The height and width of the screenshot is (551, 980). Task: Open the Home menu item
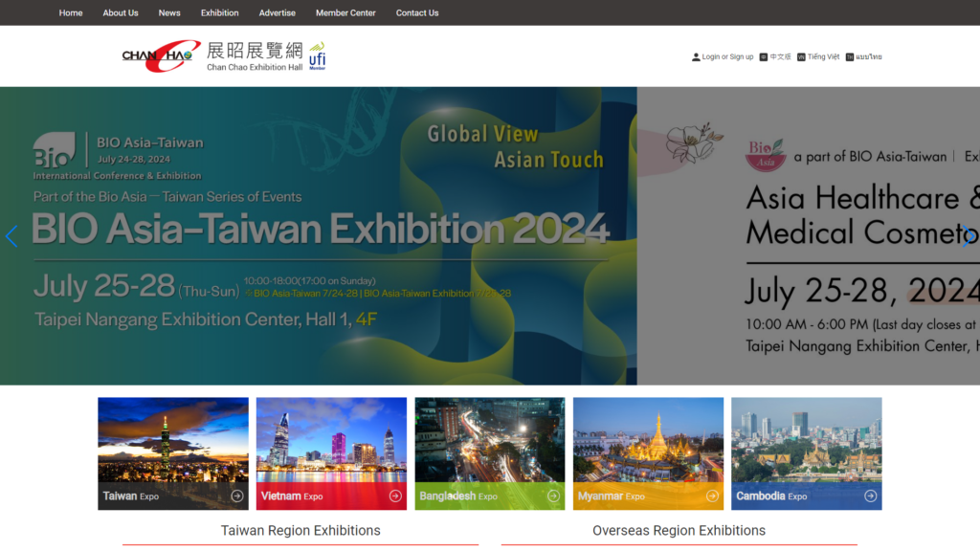[x=71, y=12]
